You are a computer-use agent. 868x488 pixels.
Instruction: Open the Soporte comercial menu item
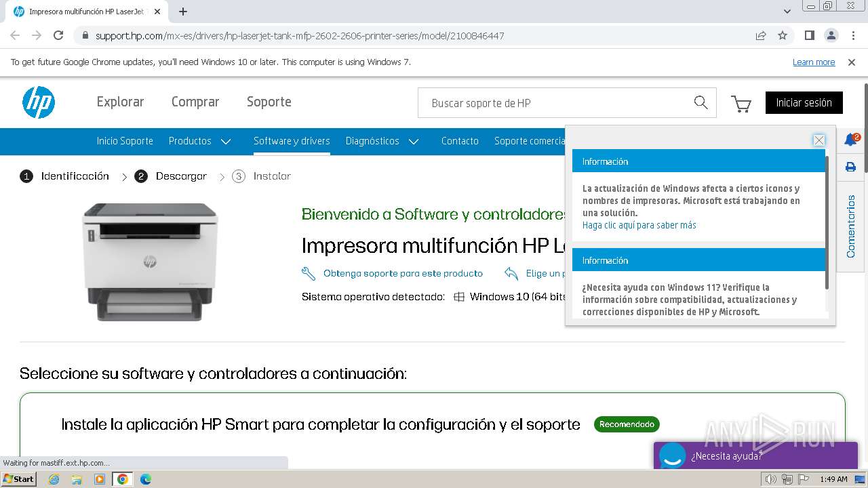pos(530,141)
